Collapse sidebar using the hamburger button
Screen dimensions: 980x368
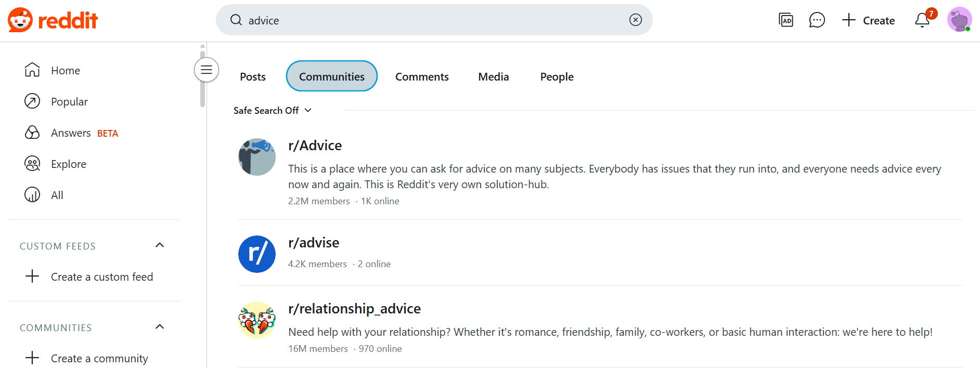point(207,70)
